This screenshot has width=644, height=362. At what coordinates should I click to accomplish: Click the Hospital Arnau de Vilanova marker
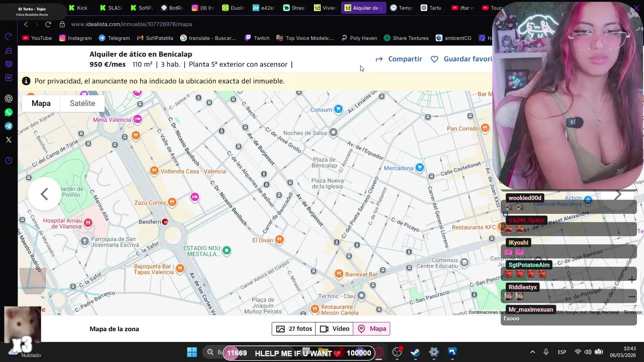[x=88, y=222]
